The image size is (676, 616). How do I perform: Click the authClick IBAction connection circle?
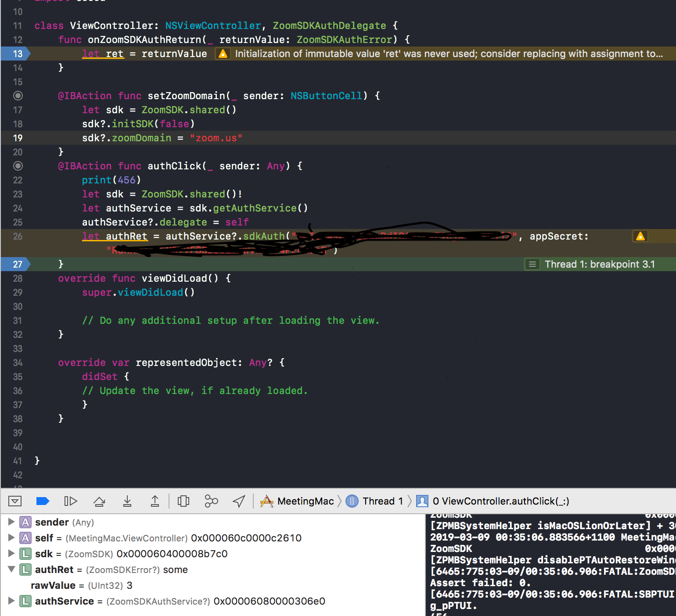pos(18,166)
